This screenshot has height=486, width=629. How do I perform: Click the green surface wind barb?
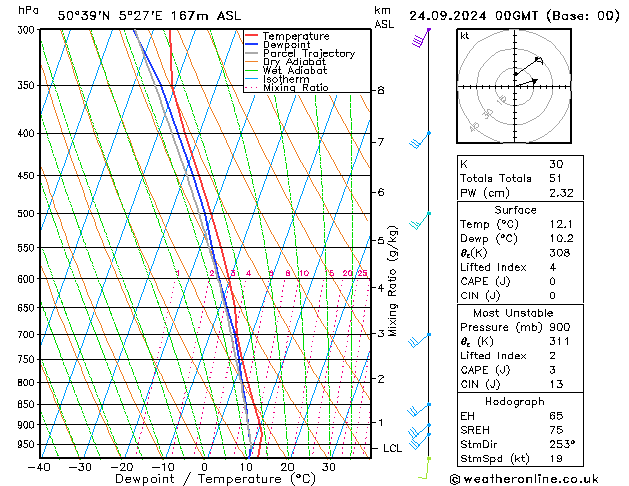[x=424, y=468]
